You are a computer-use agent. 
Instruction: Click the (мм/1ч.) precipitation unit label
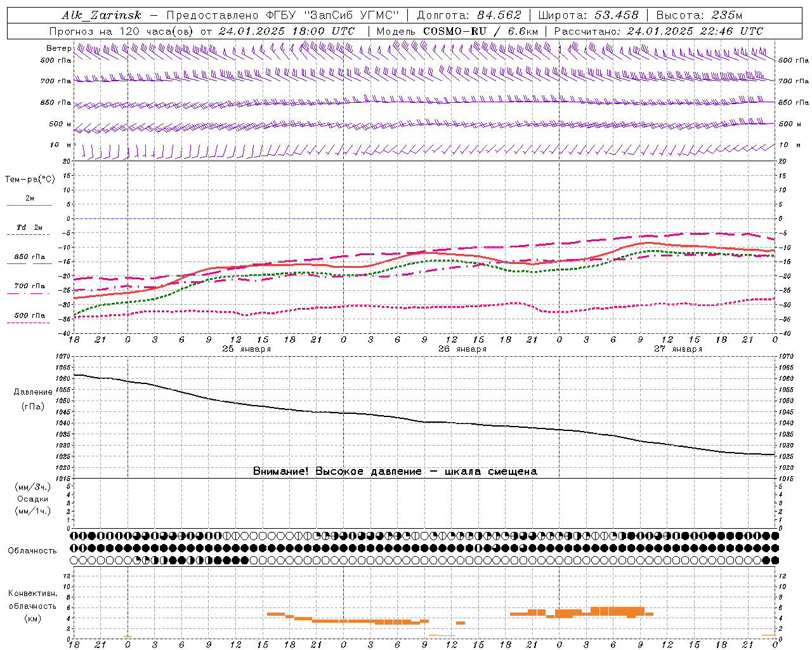[33, 511]
